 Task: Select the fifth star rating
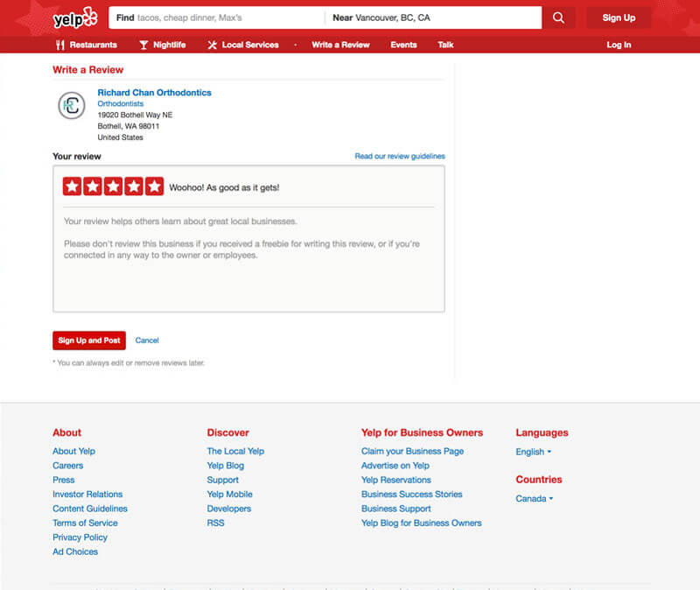(x=154, y=186)
